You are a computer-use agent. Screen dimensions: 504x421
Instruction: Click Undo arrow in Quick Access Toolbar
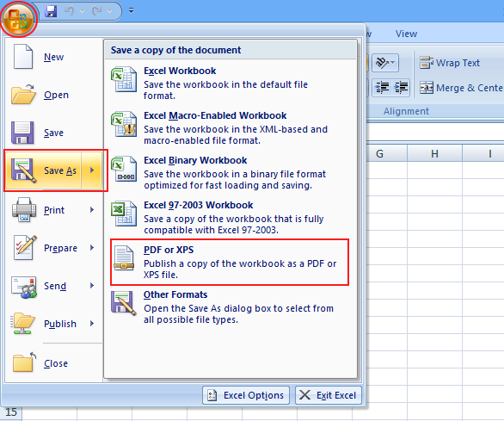[69, 11]
